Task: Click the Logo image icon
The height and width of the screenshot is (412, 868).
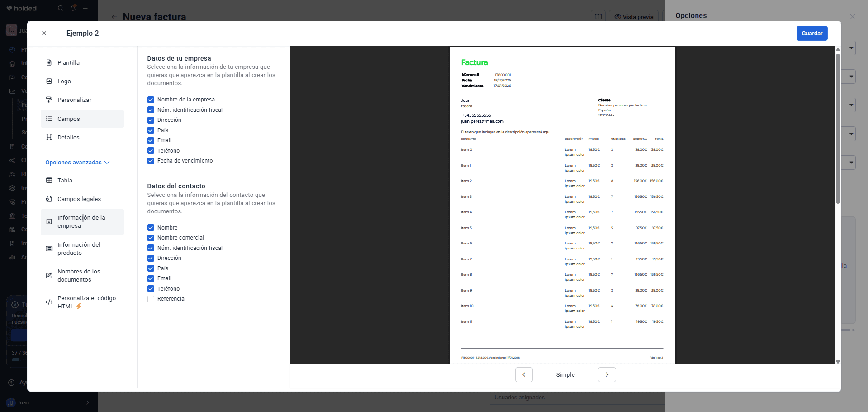Action: (x=49, y=81)
